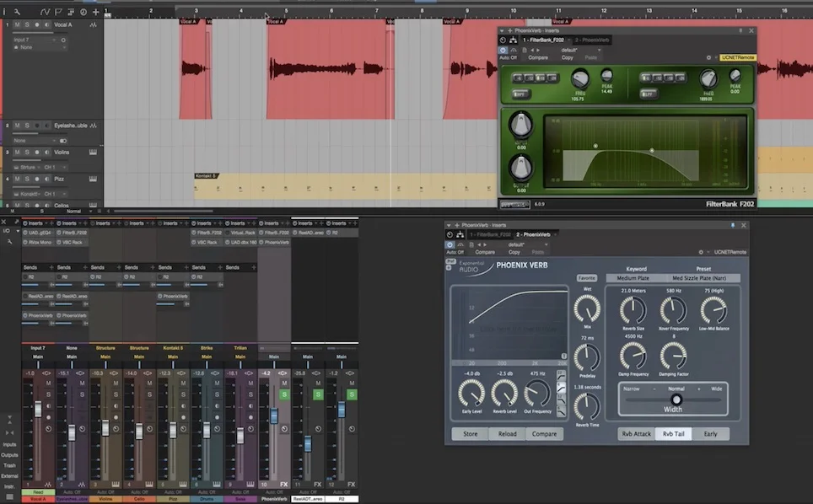813x504 pixels.
Task: Toggle the HPF button in FilterBank F202
Action: tap(520, 94)
